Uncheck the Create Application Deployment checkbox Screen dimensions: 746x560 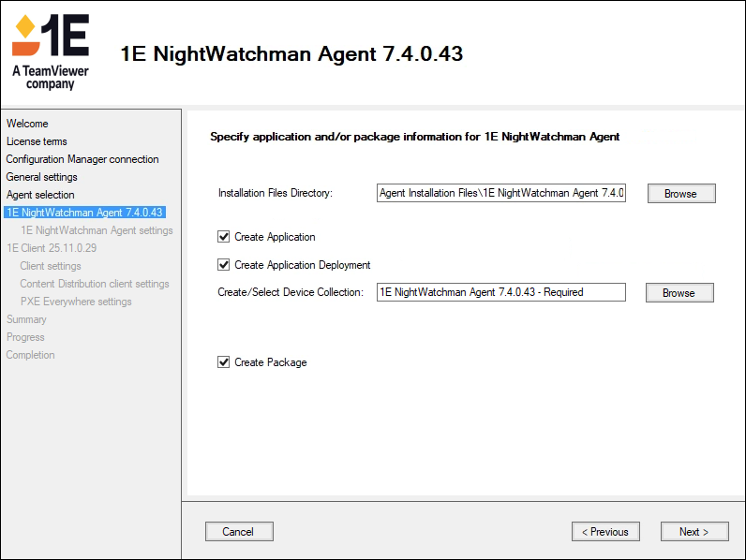(x=224, y=265)
